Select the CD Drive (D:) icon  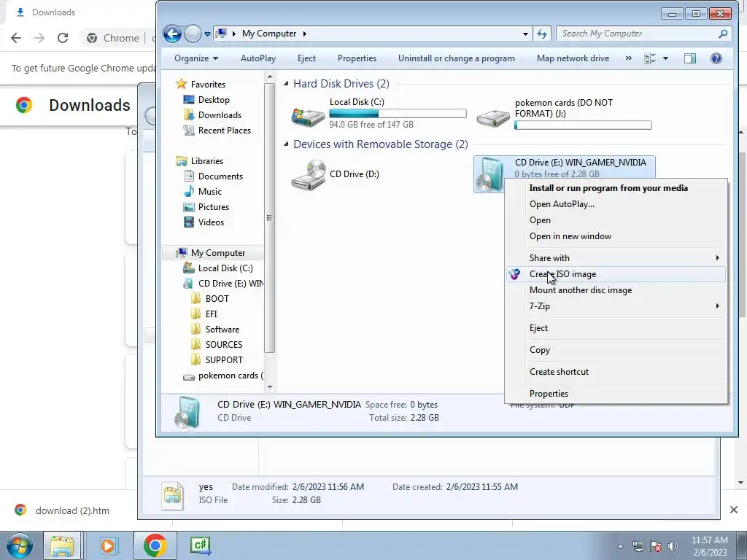coord(308,175)
